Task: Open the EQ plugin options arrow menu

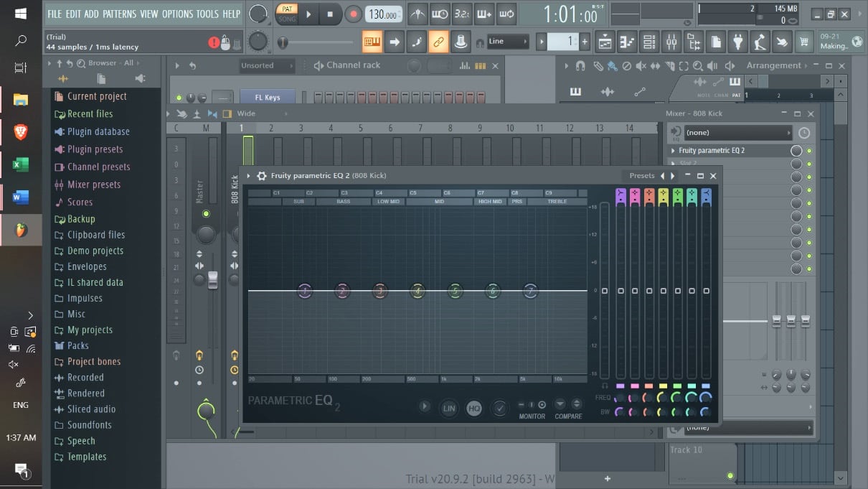Action: pyautogui.click(x=248, y=176)
